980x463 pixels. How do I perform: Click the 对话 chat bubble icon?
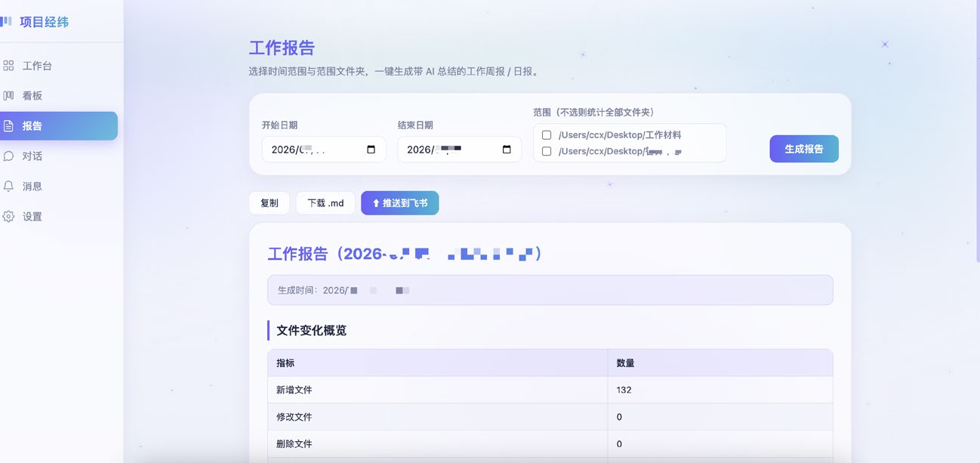(8, 156)
